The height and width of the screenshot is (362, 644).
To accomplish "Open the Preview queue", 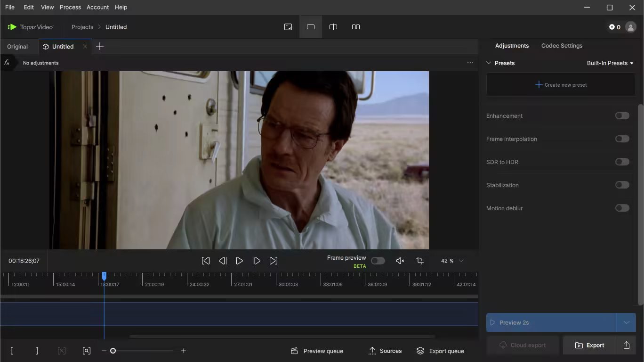I will [316, 351].
